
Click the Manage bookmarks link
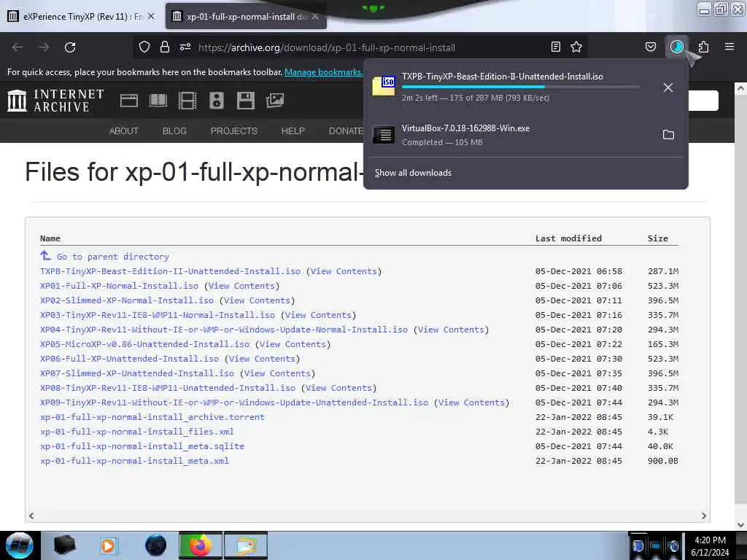[x=324, y=72]
